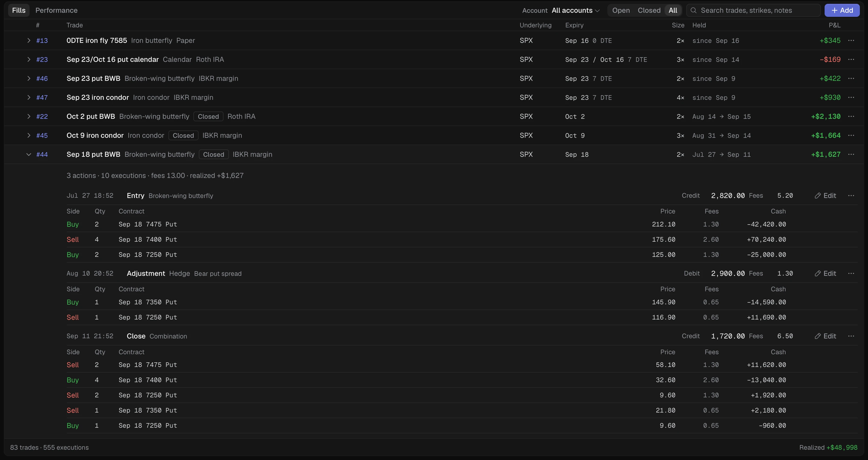Click the Underlying column header
The width and height of the screenshot is (868, 460).
pyautogui.click(x=535, y=25)
